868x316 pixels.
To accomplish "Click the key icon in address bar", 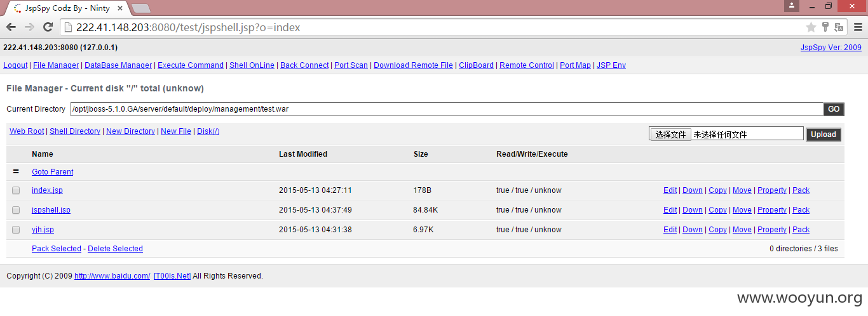I will tap(825, 27).
